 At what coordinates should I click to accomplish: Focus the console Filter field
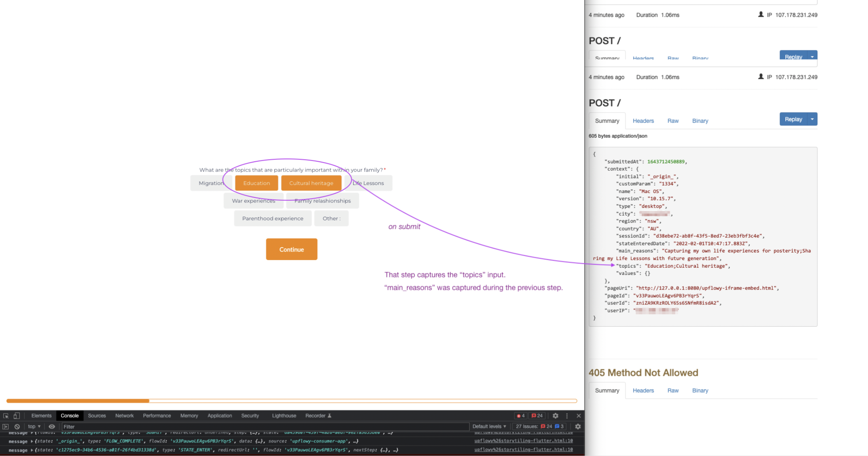tap(265, 426)
